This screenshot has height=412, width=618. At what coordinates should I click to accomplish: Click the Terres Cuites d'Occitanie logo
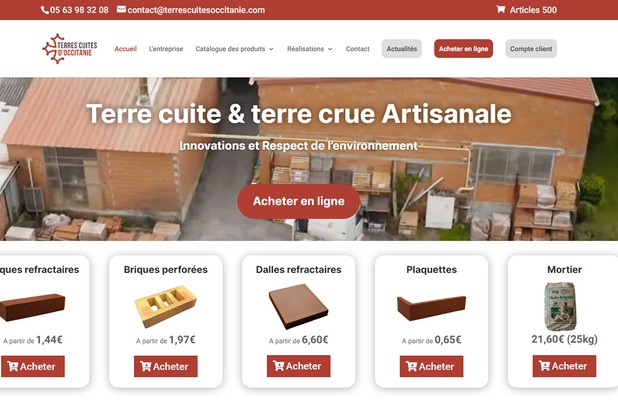click(x=70, y=48)
